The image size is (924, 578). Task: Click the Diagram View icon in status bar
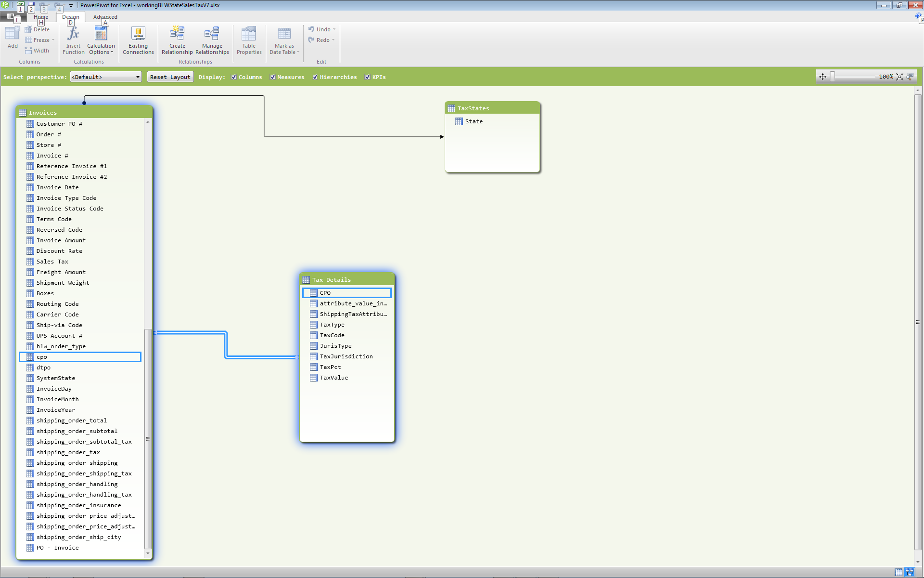909,572
